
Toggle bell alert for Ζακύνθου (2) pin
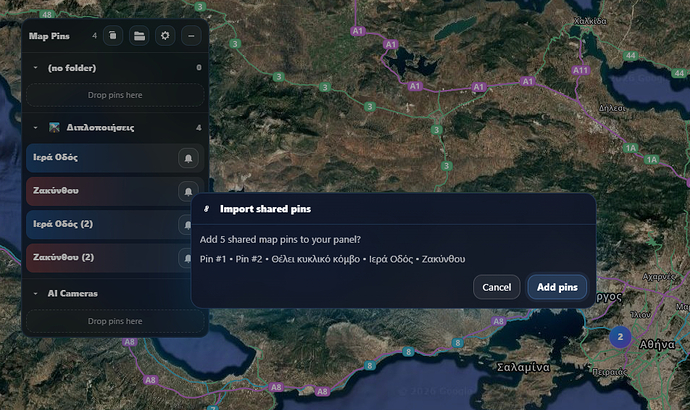pyautogui.click(x=187, y=258)
